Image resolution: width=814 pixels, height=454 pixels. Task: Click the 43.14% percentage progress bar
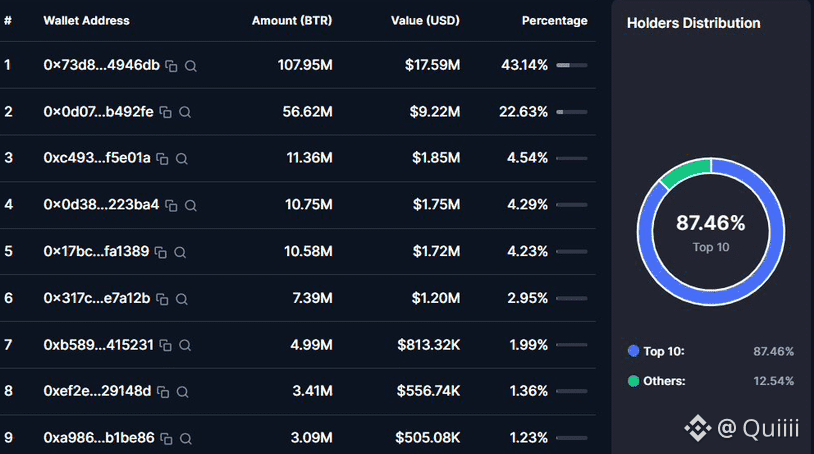pos(572,65)
